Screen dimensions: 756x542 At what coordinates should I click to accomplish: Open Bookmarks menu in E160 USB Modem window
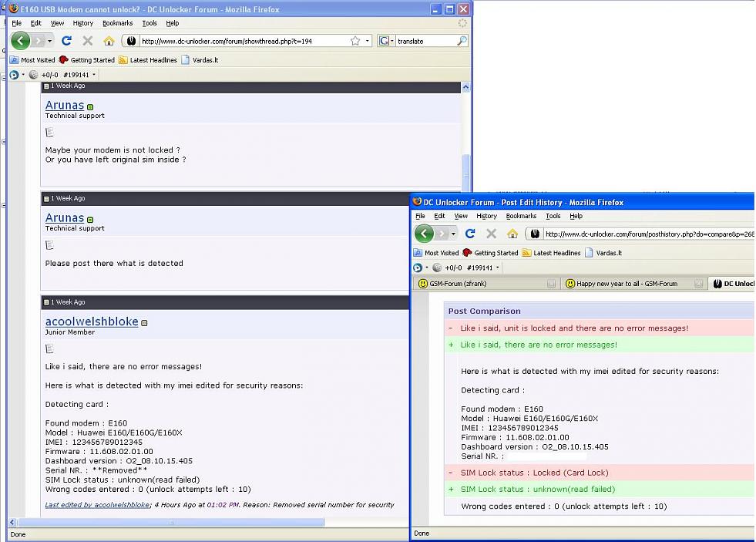117,23
